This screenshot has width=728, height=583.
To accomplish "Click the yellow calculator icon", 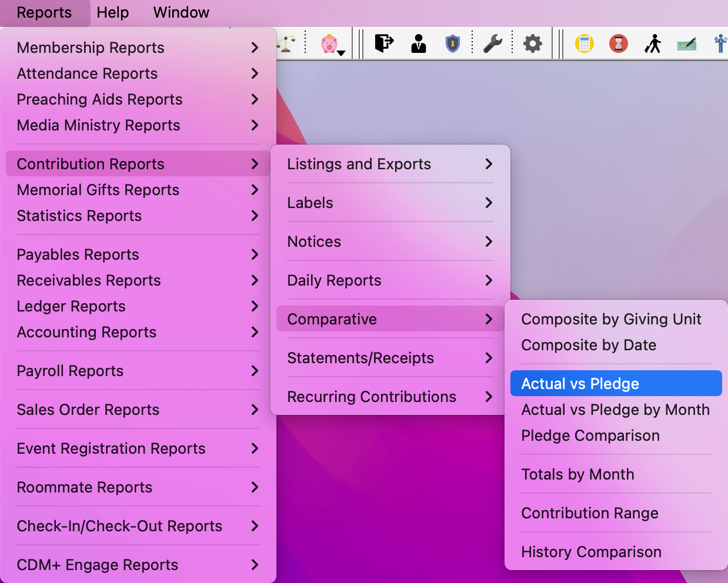I will pos(584,43).
